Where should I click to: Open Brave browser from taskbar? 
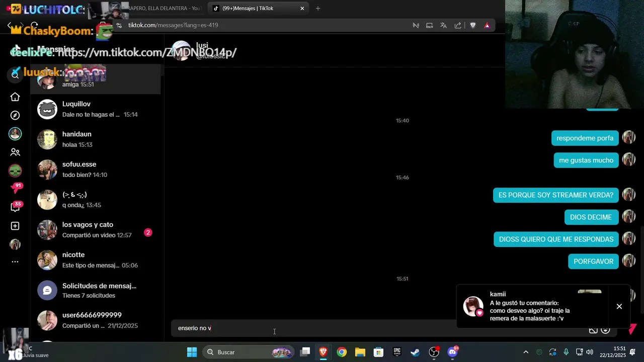323,352
